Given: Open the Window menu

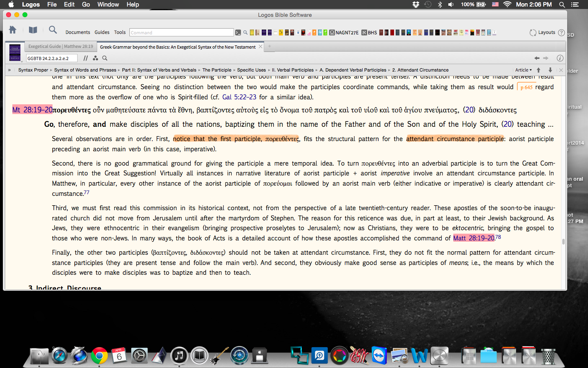Looking at the screenshot, I should pyautogui.click(x=108, y=4).
